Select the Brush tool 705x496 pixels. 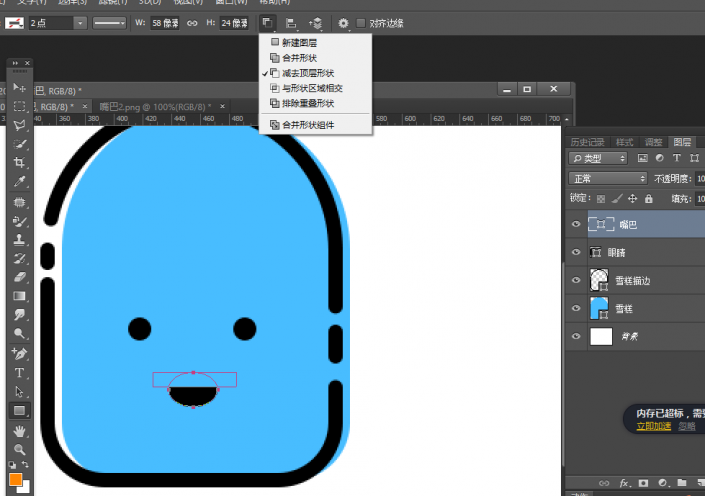[19, 221]
